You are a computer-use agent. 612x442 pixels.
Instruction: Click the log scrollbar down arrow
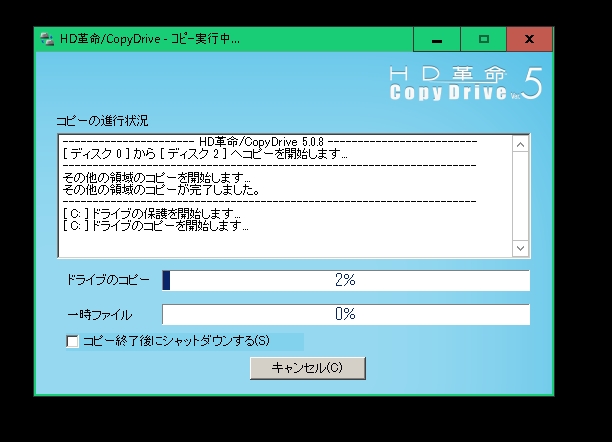[520, 248]
